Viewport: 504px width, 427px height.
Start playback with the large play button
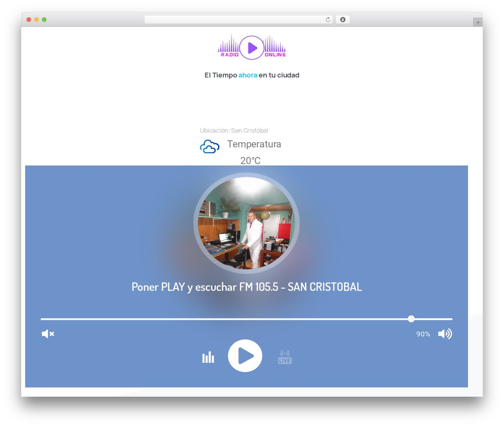245,356
